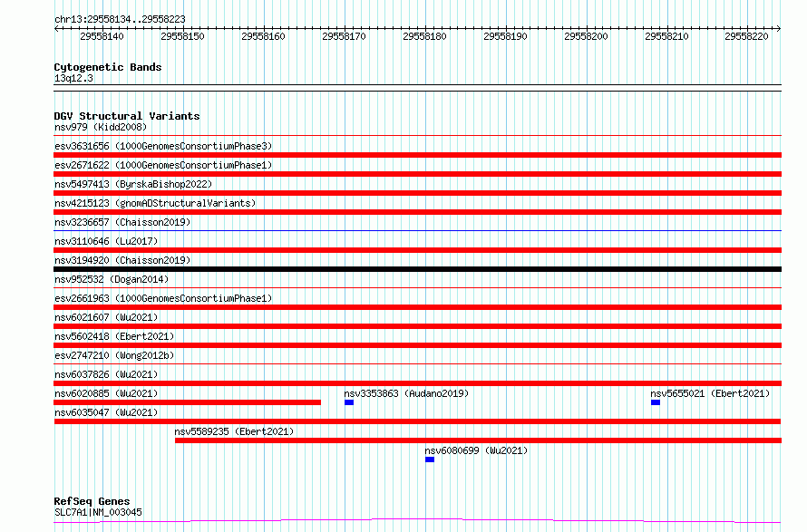
Task: Select nsv6021607 (Wu2021) label
Action: 106,317
